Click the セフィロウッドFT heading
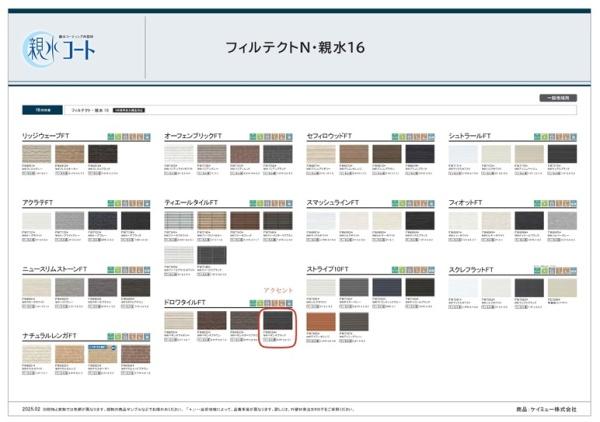The height and width of the screenshot is (422, 600). [329, 136]
